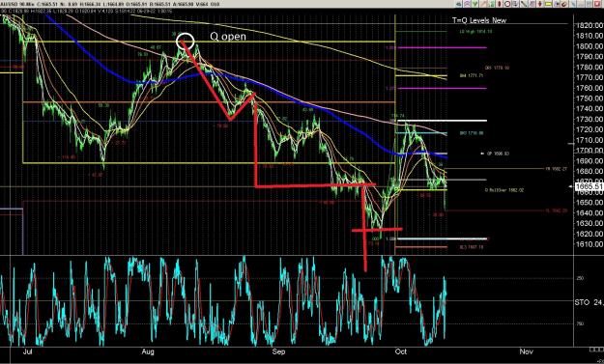Click the 1640.00 price axis label
Image resolution: width=604 pixels, height=364 pixels.
(590, 212)
